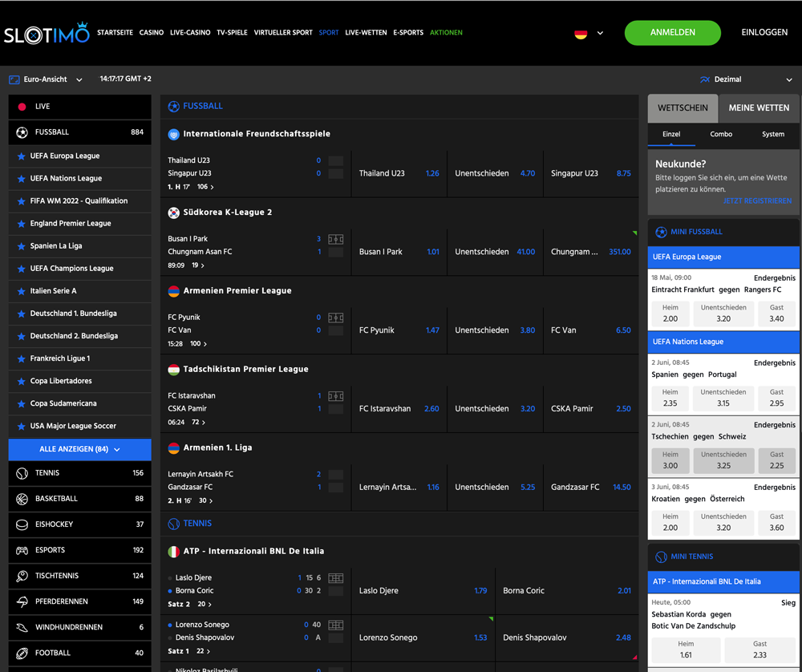The width and height of the screenshot is (802, 672).
Task: Switch to the Meine Wetten tab
Action: [x=759, y=108]
